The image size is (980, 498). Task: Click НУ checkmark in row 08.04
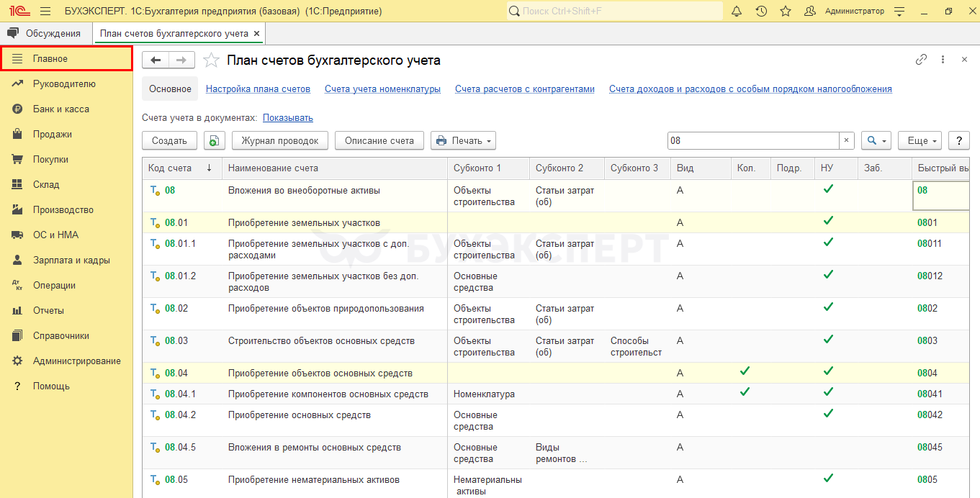828,371
